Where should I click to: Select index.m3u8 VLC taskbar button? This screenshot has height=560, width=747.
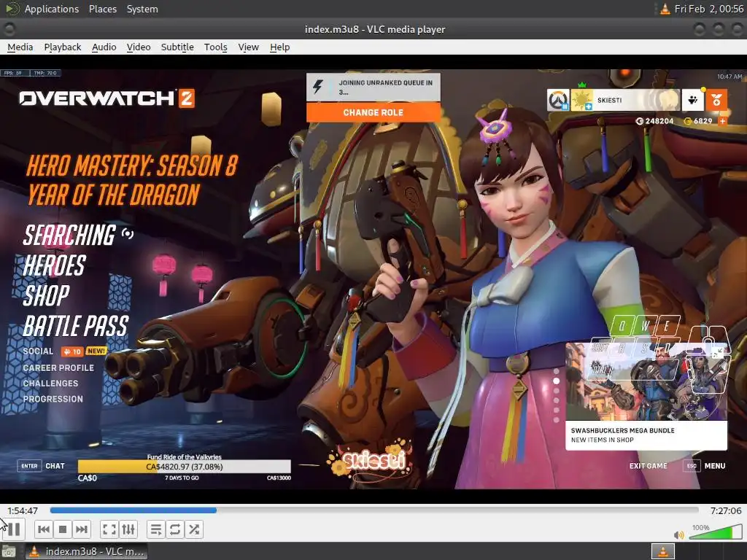(x=86, y=551)
